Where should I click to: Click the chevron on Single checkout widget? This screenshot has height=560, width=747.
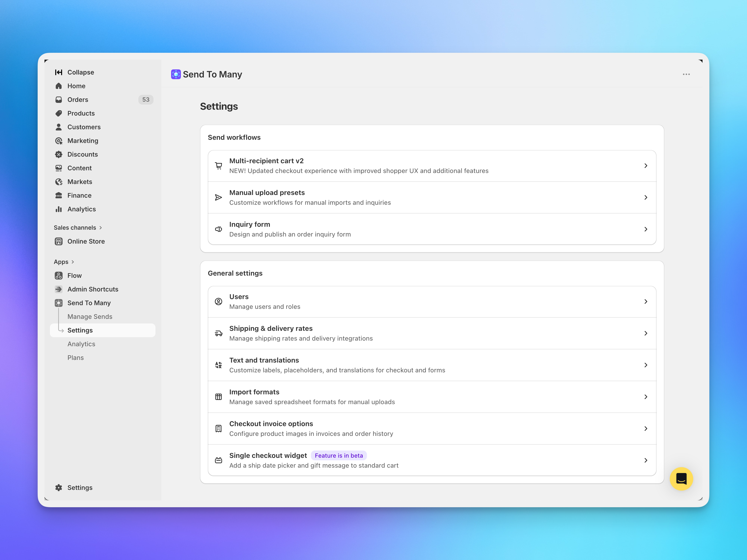tap(645, 460)
